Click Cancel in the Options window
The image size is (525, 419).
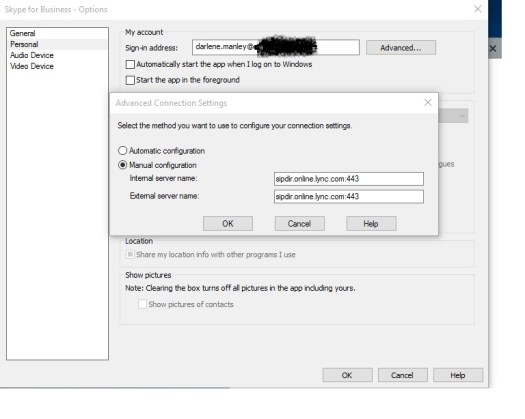[402, 375]
